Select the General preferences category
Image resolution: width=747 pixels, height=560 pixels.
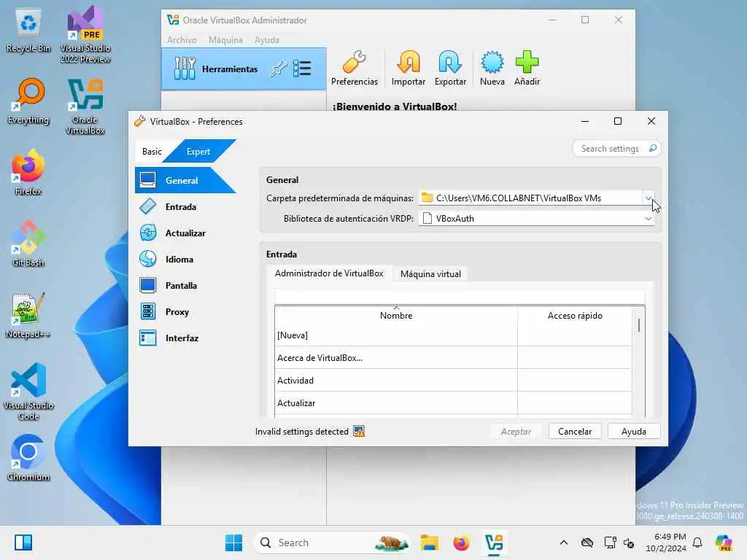pos(185,181)
